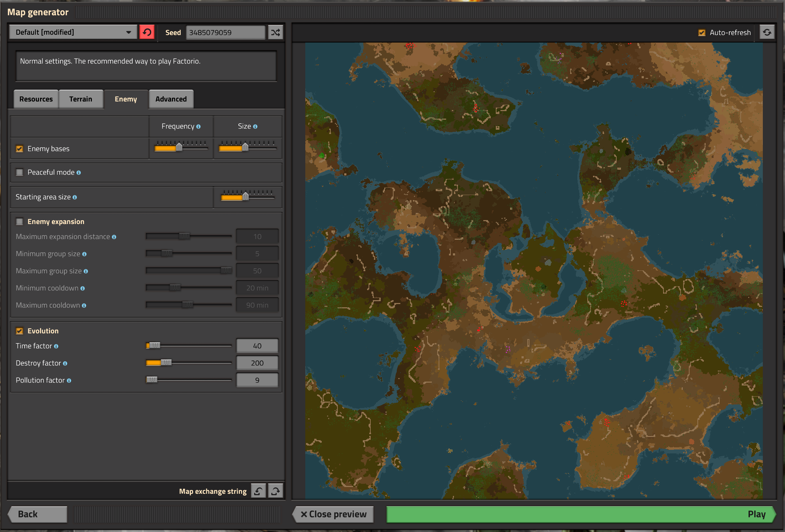Select the Enemy tab
This screenshot has height=532, width=785.
pyautogui.click(x=126, y=99)
